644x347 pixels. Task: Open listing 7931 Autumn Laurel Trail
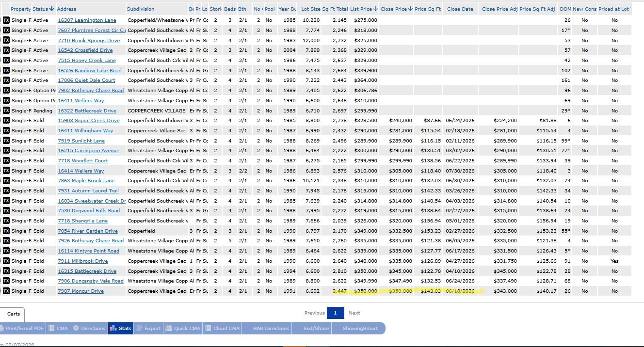click(88, 190)
